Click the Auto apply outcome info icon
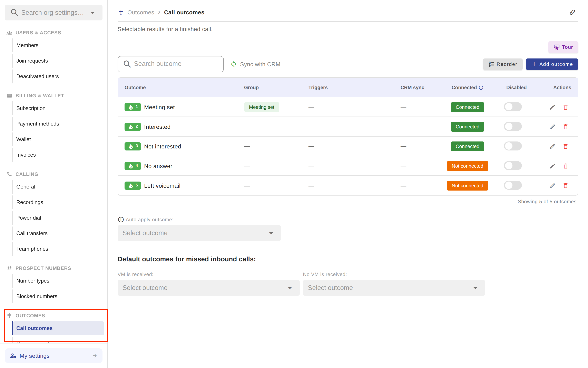Screen dimensions: 588x368 coord(121,220)
